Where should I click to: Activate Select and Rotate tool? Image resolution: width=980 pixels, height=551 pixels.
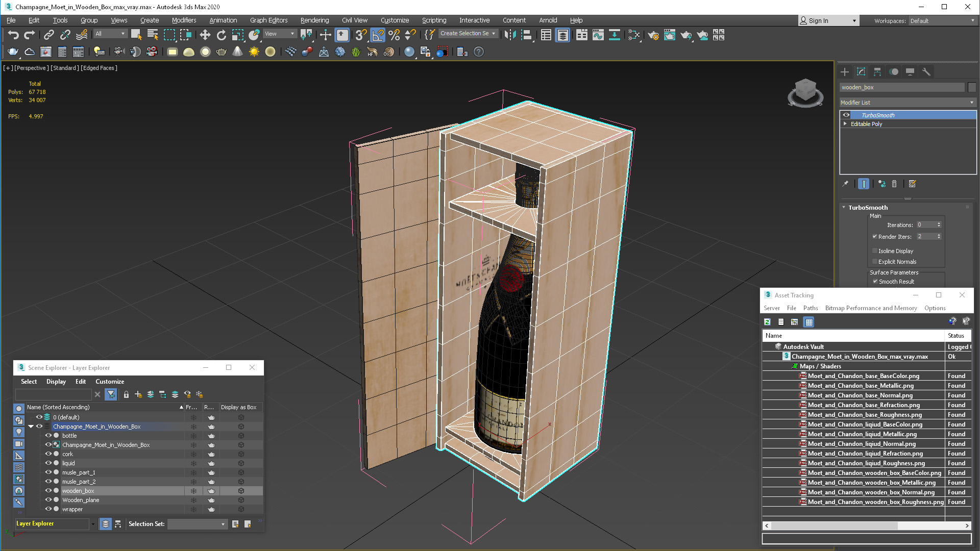221,35
